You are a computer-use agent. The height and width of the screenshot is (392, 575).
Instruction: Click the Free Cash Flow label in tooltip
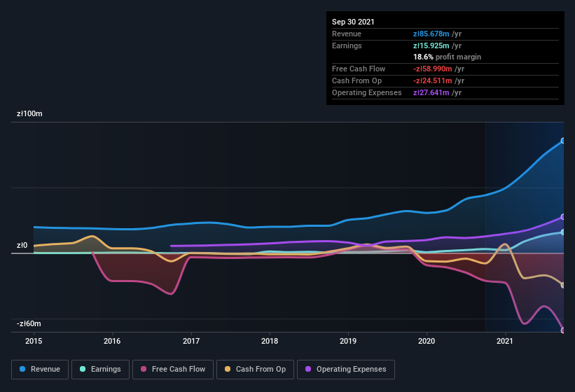359,69
